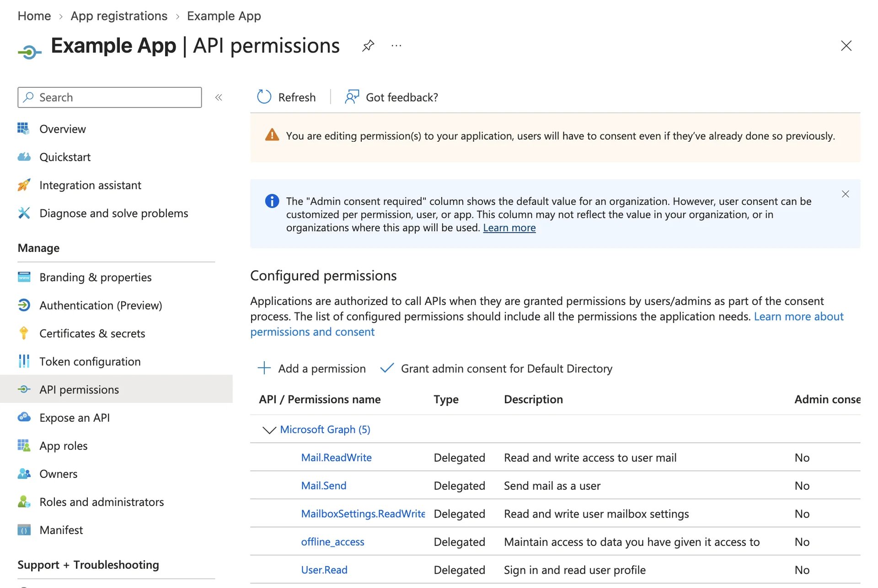This screenshot has width=878, height=588.
Task: Open Learn more link in info banner
Action: (509, 228)
